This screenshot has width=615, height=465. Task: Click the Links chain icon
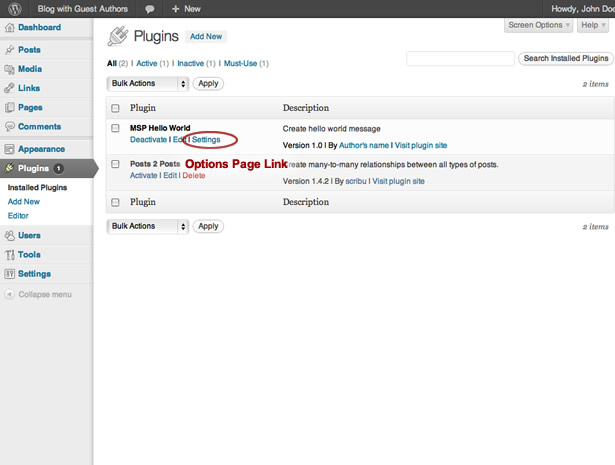[x=9, y=88]
